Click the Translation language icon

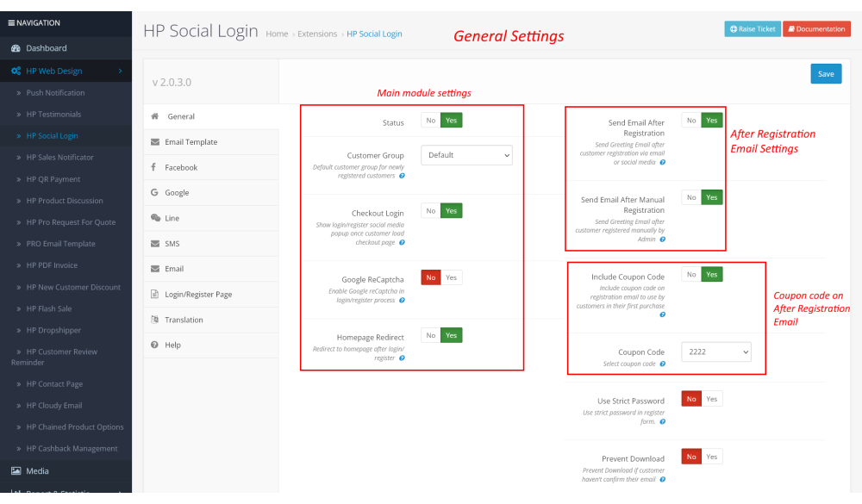(x=154, y=320)
